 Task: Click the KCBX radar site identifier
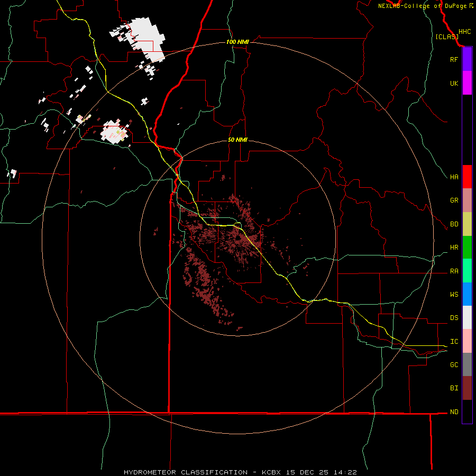271,472
